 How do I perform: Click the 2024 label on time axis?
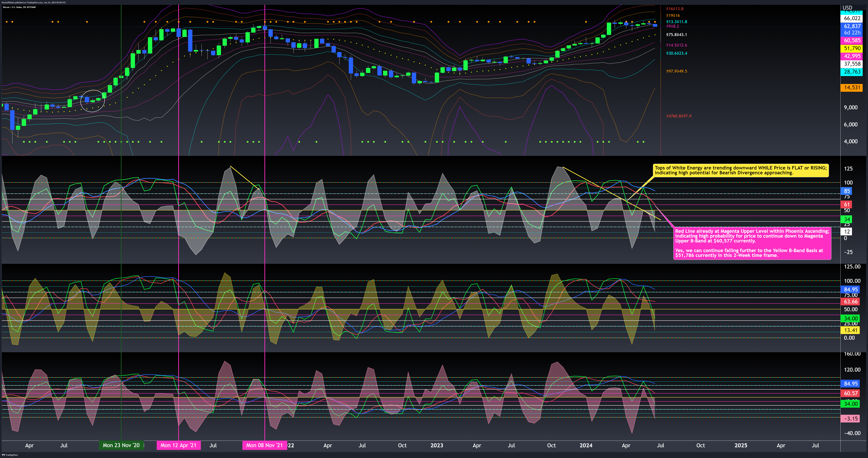click(586, 445)
